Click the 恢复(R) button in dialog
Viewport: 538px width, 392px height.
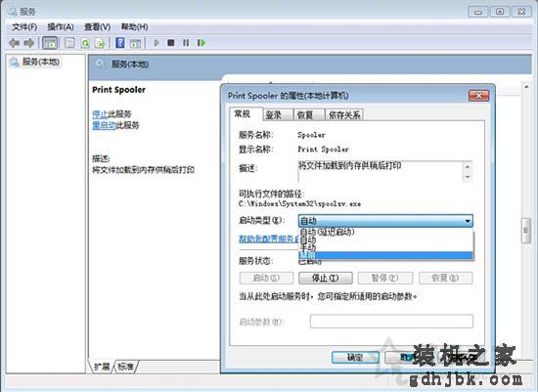point(446,278)
